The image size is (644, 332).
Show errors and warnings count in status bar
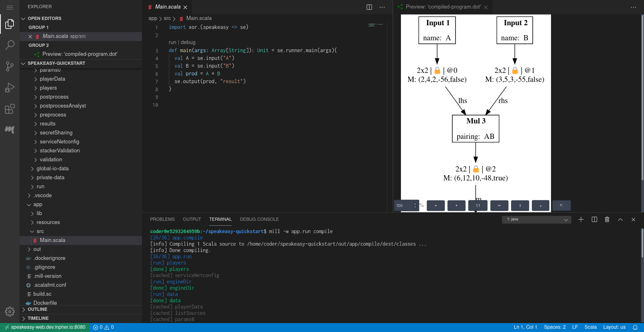tap(103, 328)
